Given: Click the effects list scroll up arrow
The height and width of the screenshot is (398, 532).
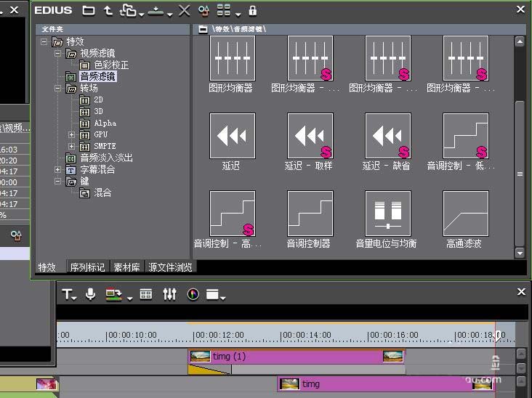Looking at the screenshot, I should (x=520, y=41).
